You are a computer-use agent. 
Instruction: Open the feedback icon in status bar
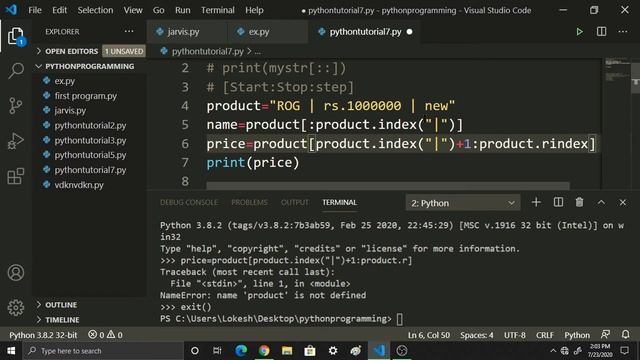(605, 335)
